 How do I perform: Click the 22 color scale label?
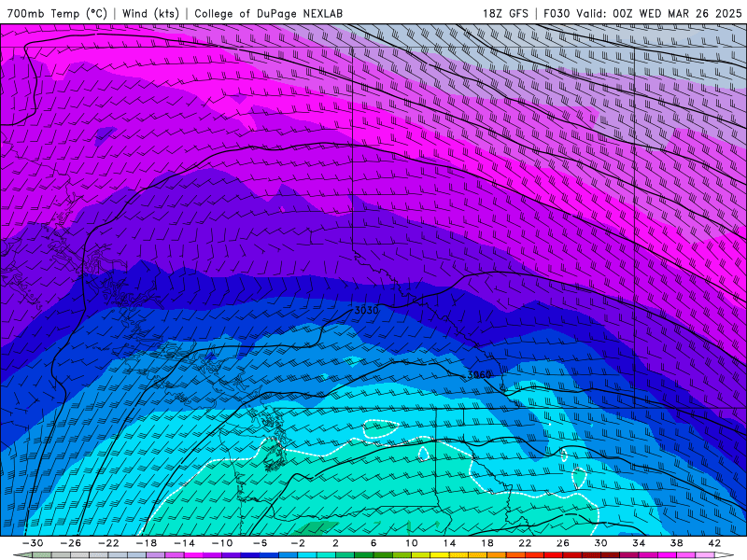point(525,543)
